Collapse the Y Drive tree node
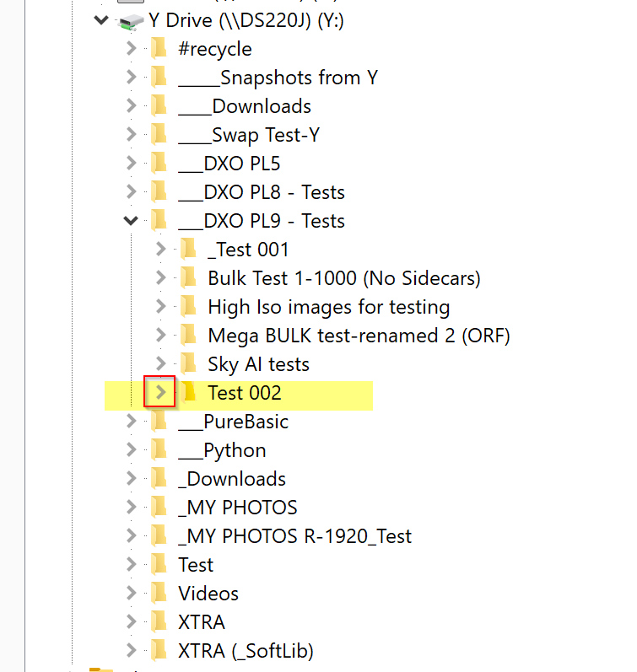The height and width of the screenshot is (672, 637). tap(101, 20)
